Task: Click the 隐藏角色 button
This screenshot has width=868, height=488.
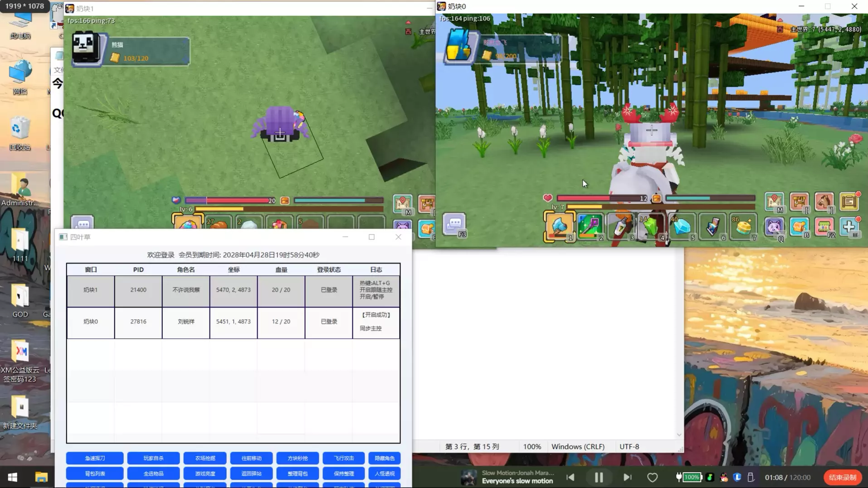Action: pos(385,459)
